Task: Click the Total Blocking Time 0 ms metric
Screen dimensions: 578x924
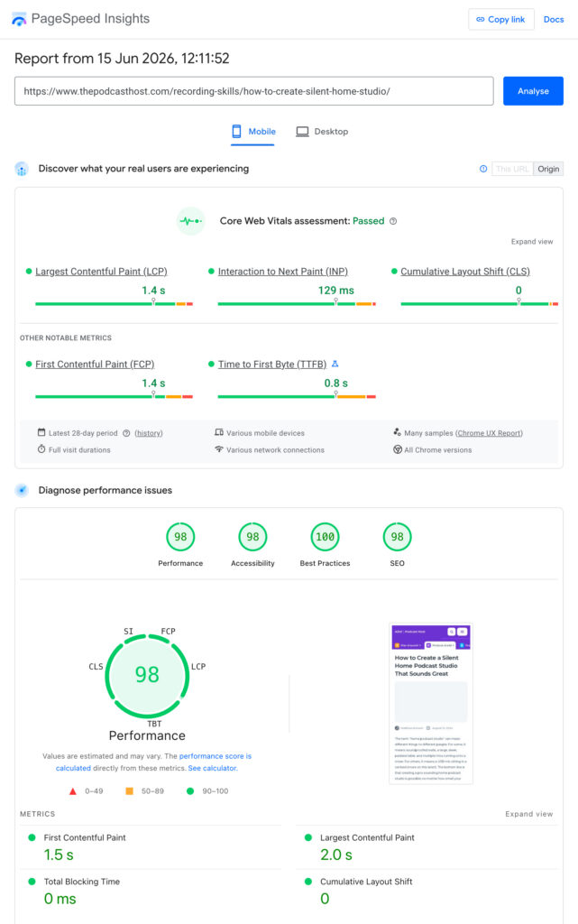Action: pyautogui.click(x=151, y=891)
